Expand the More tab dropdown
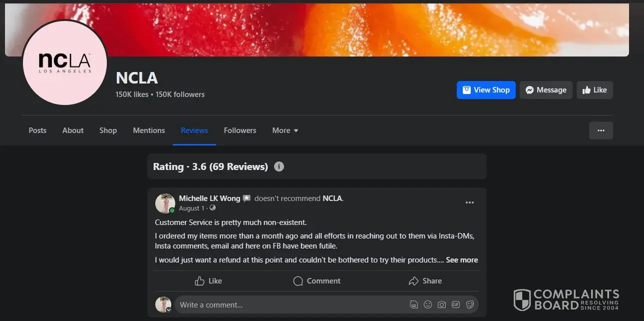This screenshot has width=644, height=321. coord(285,130)
